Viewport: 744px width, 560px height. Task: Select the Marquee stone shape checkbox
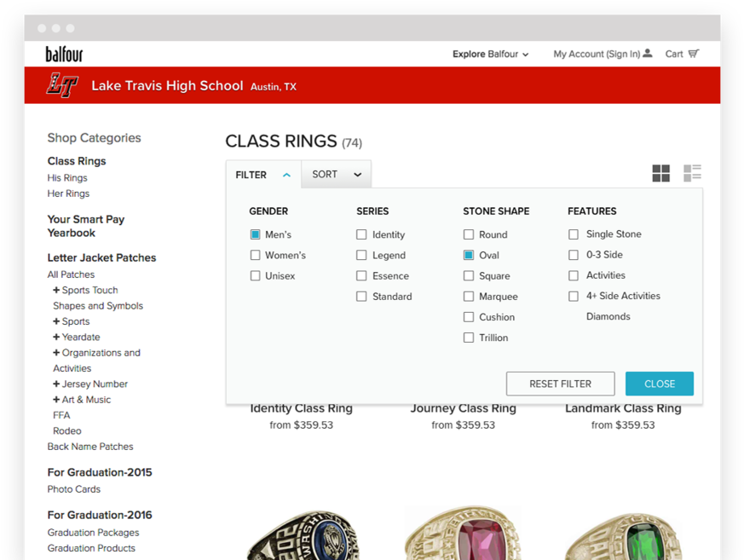point(469,297)
